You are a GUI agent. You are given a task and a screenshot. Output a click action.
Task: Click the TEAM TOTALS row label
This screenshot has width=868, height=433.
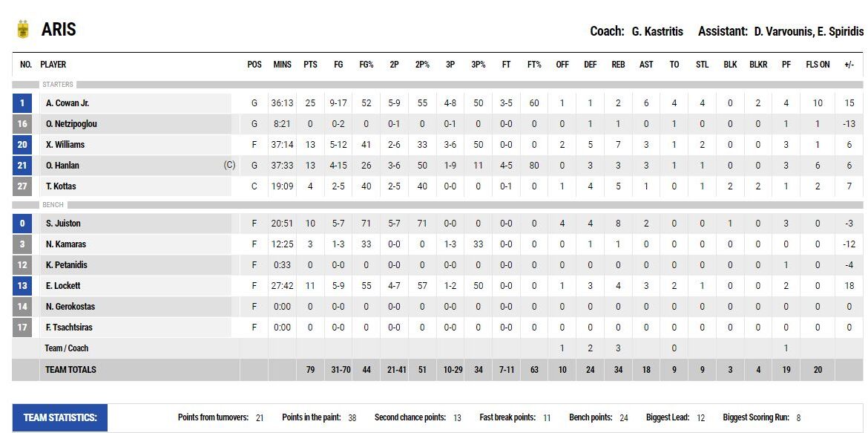[70, 370]
